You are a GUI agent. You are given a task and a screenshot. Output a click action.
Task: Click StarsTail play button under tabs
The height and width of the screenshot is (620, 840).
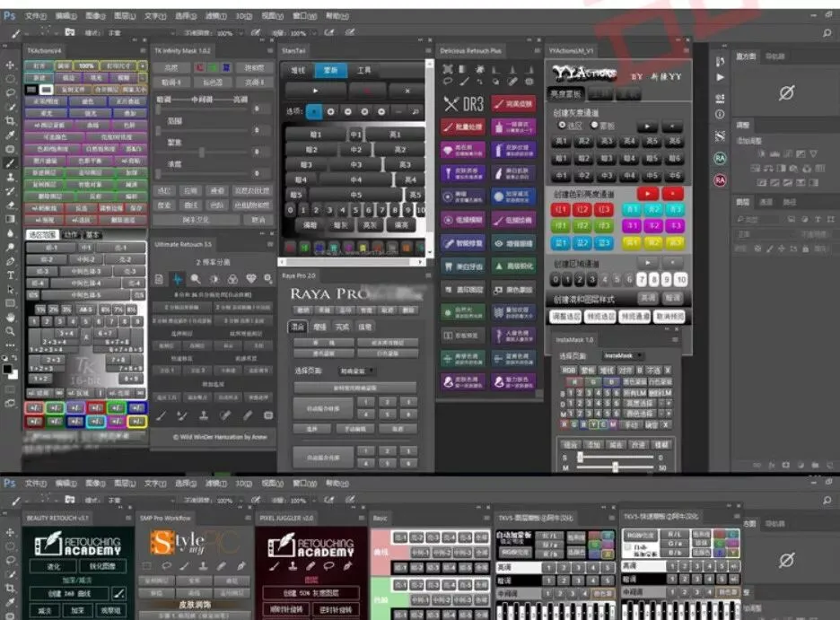315,91
